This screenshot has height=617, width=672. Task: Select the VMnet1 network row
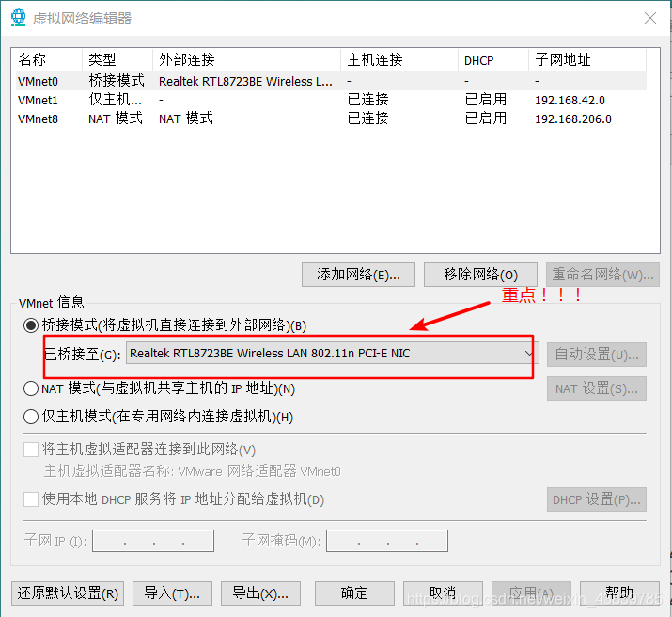[331, 100]
